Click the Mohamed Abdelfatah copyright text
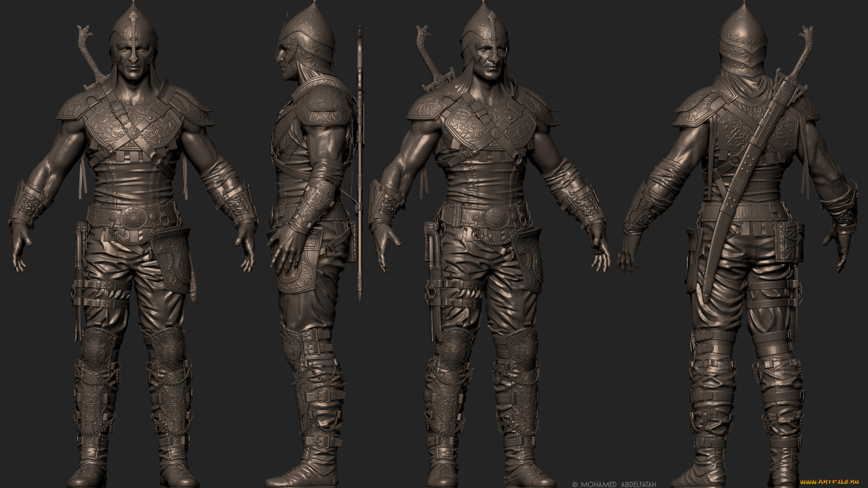Viewport: 868px width, 488px height. point(614,484)
